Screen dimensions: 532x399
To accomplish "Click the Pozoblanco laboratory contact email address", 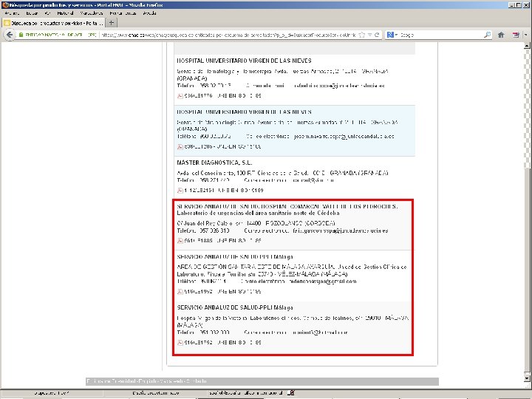I will pyautogui.click(x=341, y=231).
